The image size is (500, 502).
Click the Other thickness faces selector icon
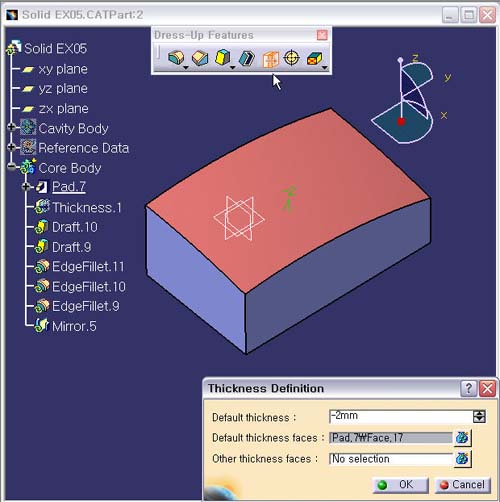click(x=462, y=458)
